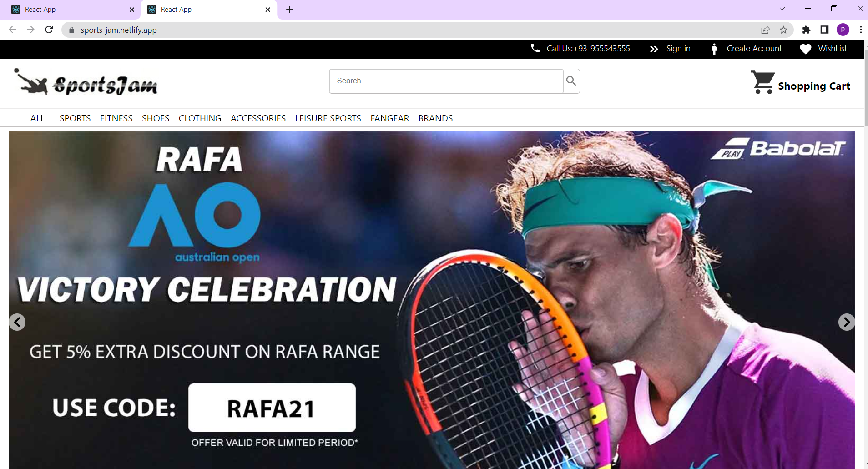Go forward in browser history
The width and height of the screenshot is (868, 469).
(x=30, y=30)
